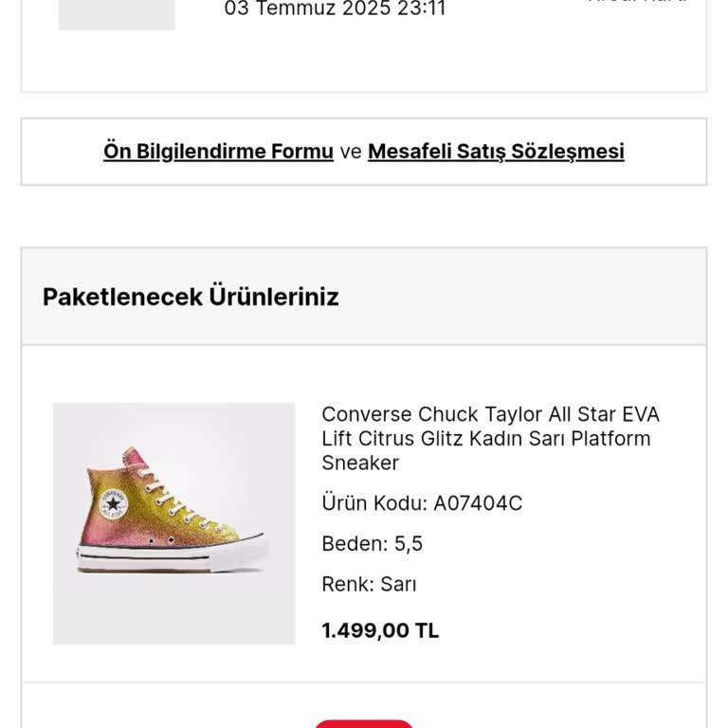728x728 pixels.
Task: Open the Mesafeli Satış Sözleşmesi link
Action: pos(496,152)
